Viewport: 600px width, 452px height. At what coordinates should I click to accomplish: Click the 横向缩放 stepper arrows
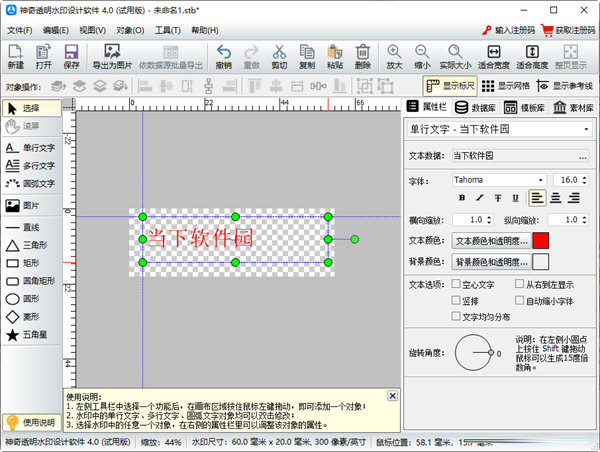pyautogui.click(x=489, y=220)
